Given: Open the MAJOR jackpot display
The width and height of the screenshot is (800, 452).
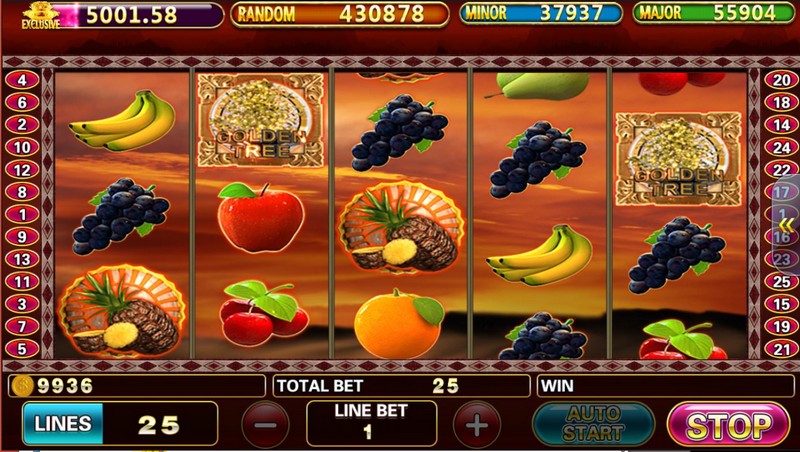Looking at the screenshot, I should pos(714,13).
